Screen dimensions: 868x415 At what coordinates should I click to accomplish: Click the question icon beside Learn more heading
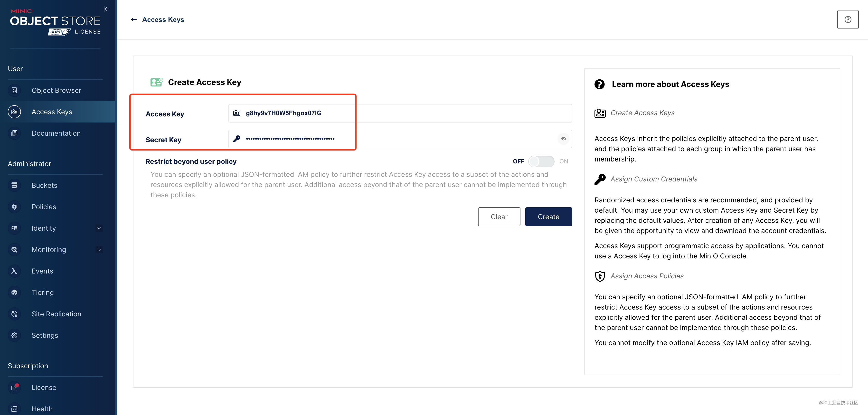click(599, 84)
